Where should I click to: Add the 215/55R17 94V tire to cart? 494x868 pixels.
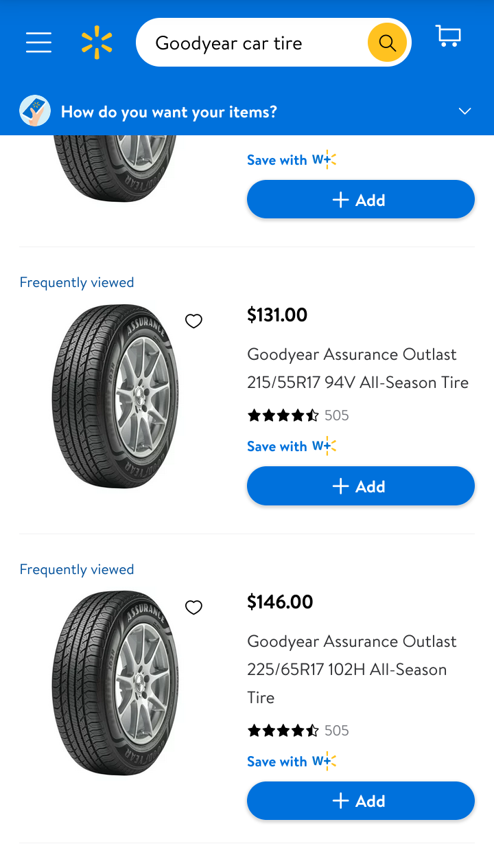[361, 486]
